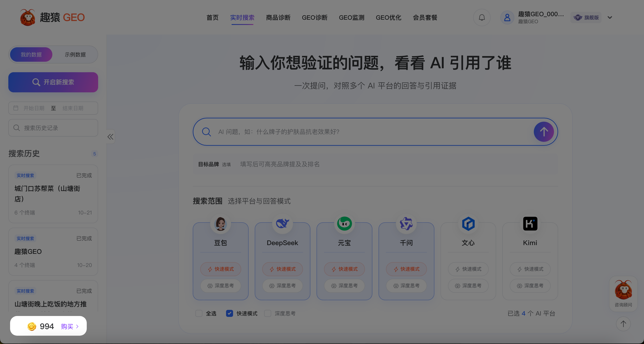Switch to 示例数据 tab
The height and width of the screenshot is (344, 644).
(75, 54)
